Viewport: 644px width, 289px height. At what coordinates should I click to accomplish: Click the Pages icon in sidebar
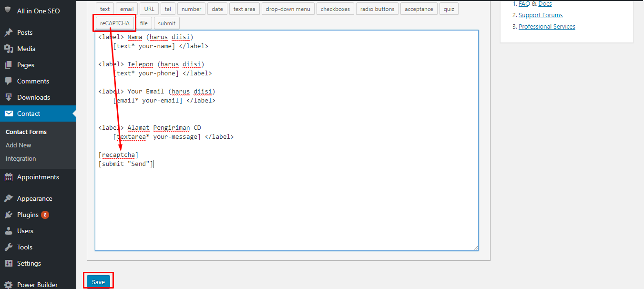pos(9,65)
